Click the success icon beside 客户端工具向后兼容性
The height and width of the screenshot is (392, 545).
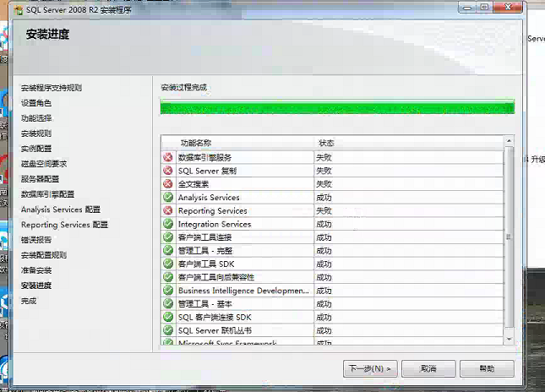click(x=168, y=277)
